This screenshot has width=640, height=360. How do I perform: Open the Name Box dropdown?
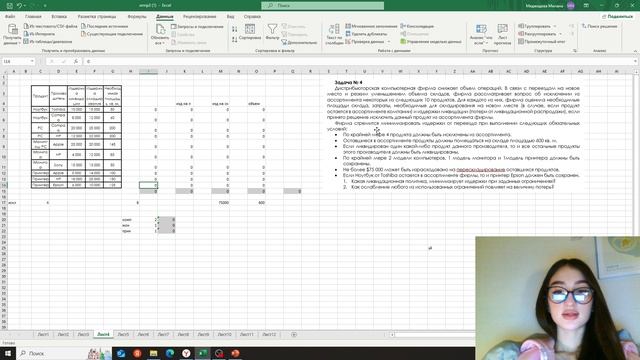(32, 61)
